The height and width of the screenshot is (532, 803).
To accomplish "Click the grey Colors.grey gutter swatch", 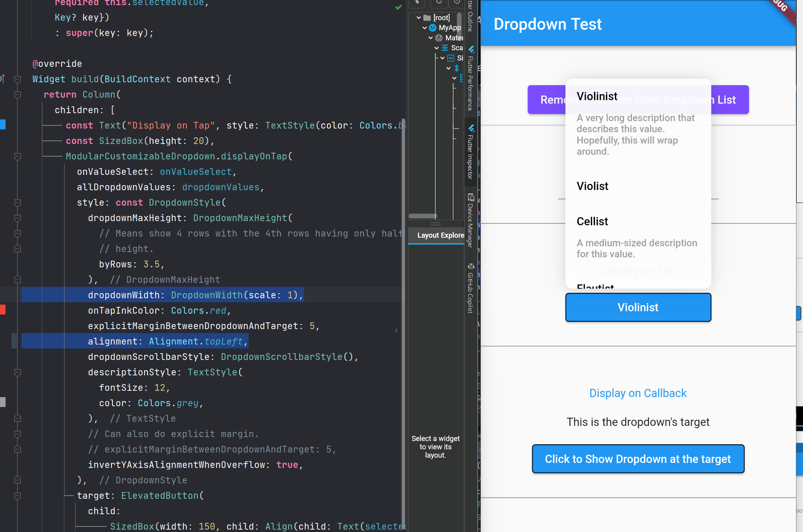I will [x=3, y=402].
